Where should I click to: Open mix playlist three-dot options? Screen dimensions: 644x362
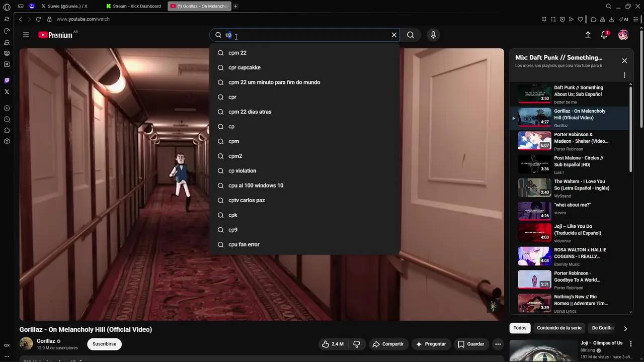(x=624, y=75)
